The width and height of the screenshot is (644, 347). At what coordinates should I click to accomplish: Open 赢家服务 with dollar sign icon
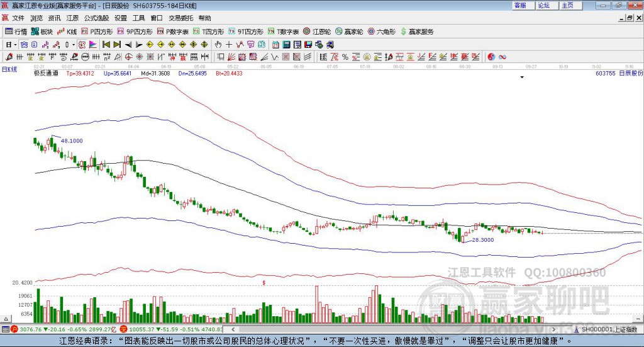[417, 31]
